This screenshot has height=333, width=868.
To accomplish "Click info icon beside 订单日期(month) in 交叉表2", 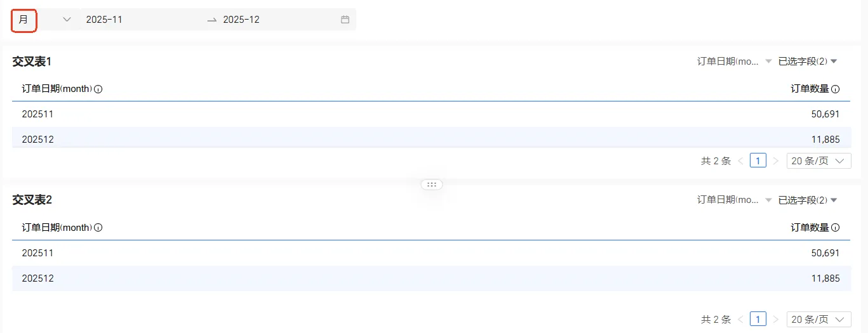I will coord(98,228).
